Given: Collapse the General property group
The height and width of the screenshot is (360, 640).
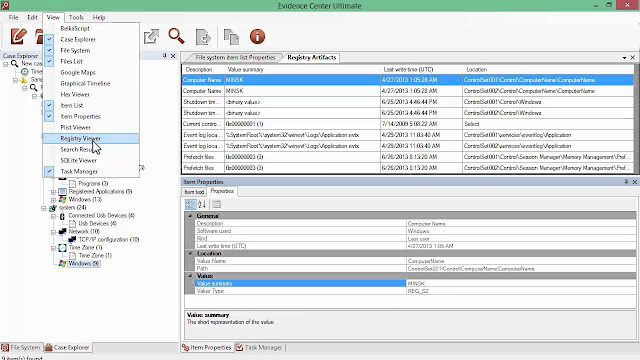Looking at the screenshot, I should pos(190,216).
